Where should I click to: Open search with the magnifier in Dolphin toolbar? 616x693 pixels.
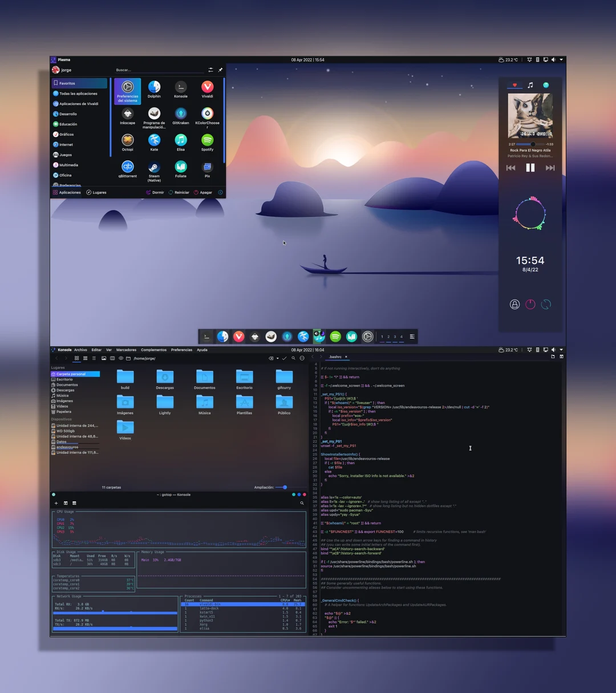tap(293, 358)
